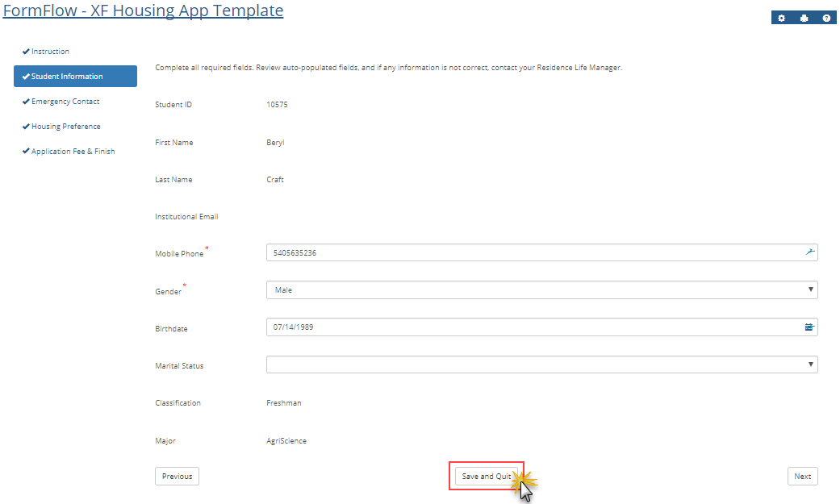
Task: Expand the Gender dropdown arrow
Action: 810,290
